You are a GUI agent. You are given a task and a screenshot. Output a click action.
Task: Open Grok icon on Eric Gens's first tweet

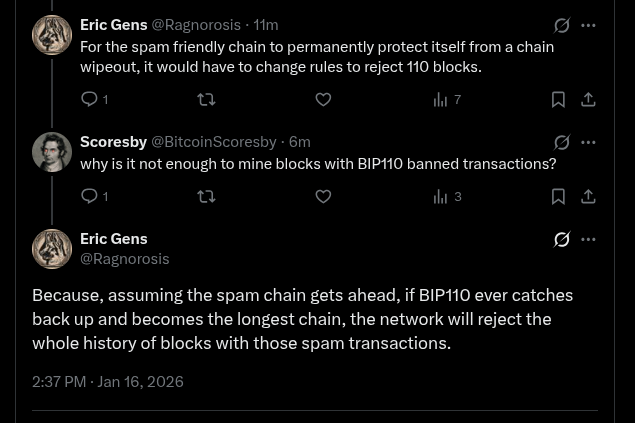tap(562, 25)
